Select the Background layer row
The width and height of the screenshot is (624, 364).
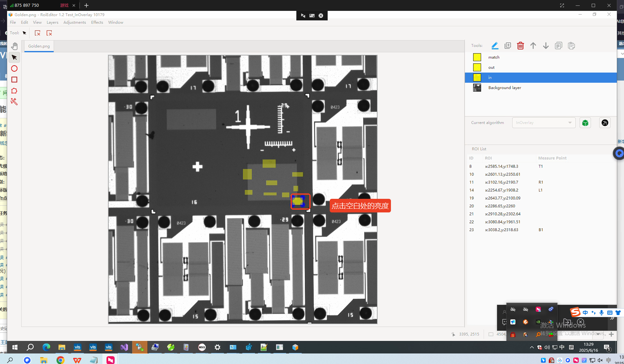tap(541, 88)
